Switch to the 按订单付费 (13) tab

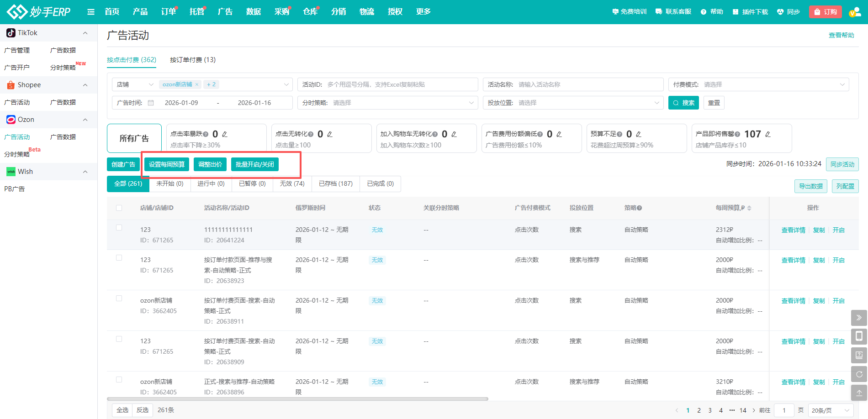pos(192,59)
